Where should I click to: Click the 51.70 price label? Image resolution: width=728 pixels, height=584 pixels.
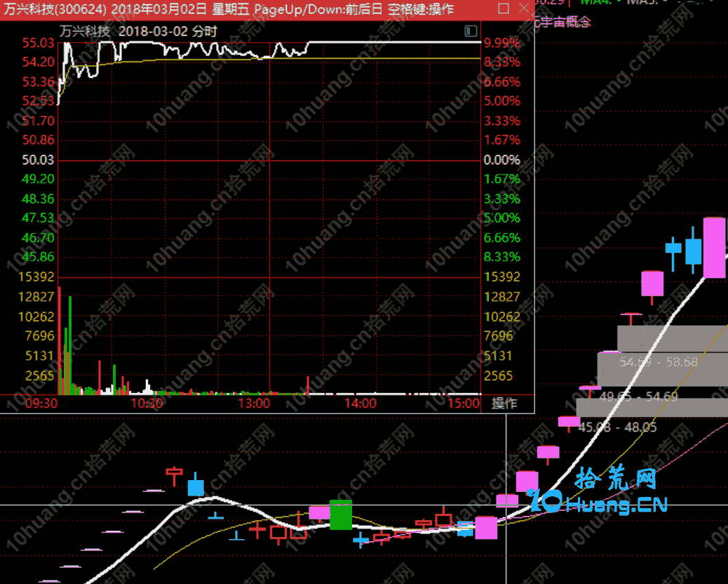click(38, 121)
